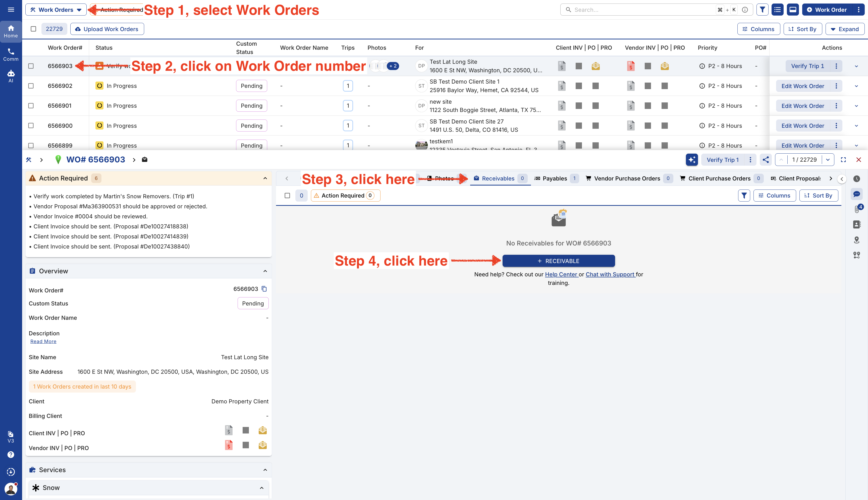The image size is (868, 500).
Task: Expand detail panel to fullscreen
Action: coord(843,160)
